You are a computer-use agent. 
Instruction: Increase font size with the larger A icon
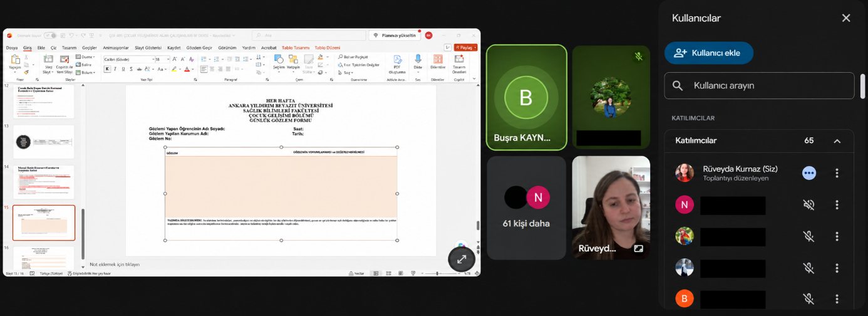[174, 59]
